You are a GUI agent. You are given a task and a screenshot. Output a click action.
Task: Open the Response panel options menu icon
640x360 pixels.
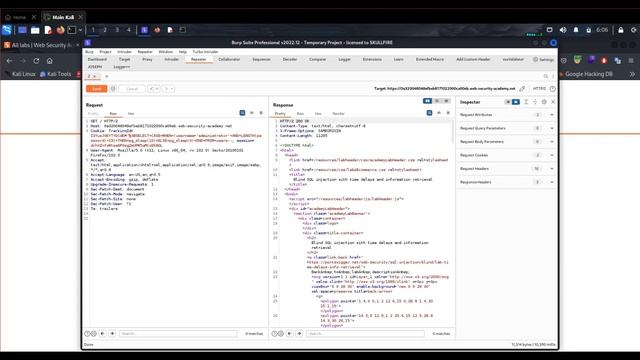pos(448,113)
